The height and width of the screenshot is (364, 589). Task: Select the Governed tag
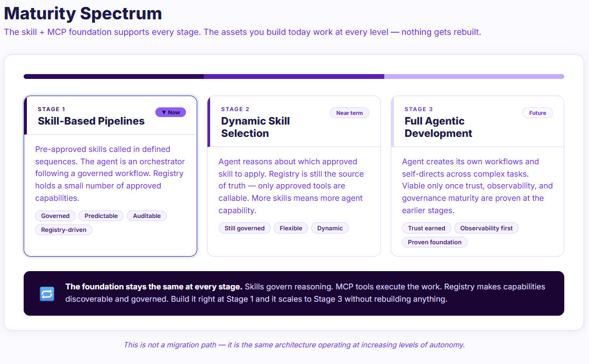pyautogui.click(x=55, y=216)
